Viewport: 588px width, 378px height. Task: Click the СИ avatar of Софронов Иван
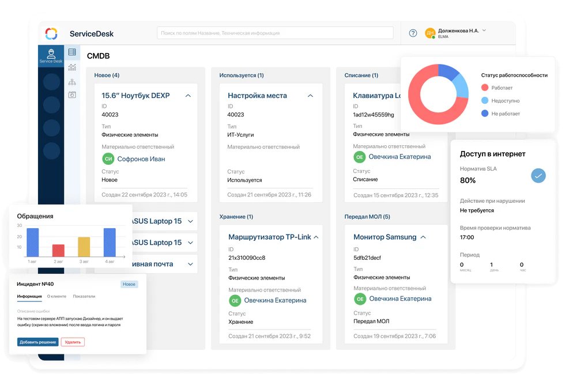(108, 158)
